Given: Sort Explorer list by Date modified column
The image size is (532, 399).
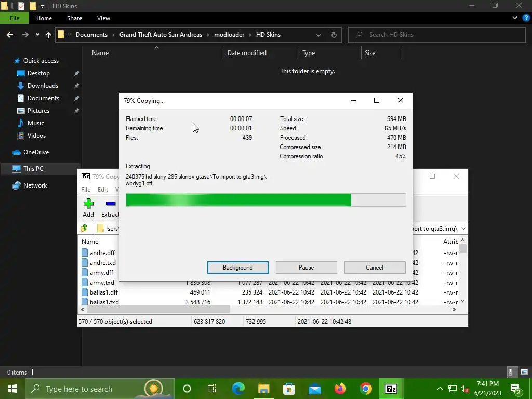Looking at the screenshot, I should [247, 53].
